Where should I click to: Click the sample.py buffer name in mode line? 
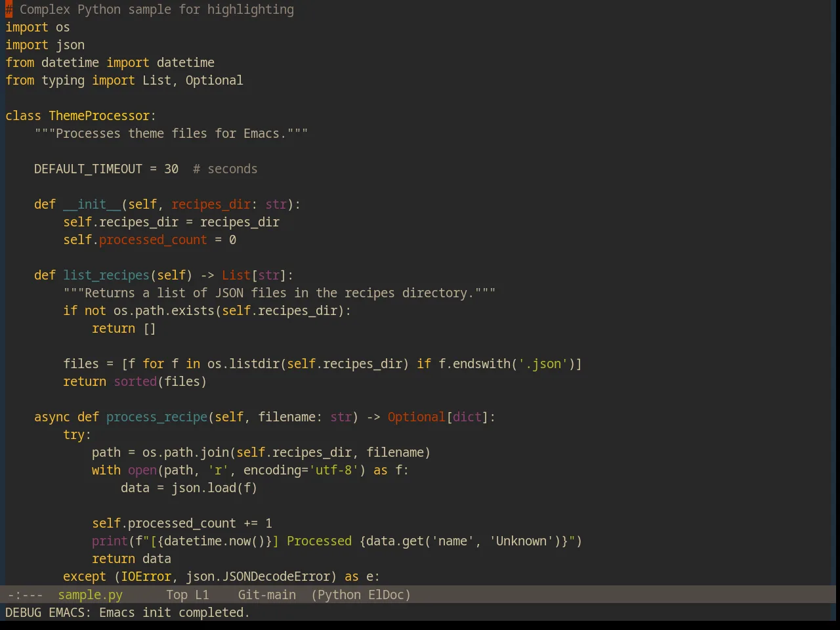coord(90,595)
